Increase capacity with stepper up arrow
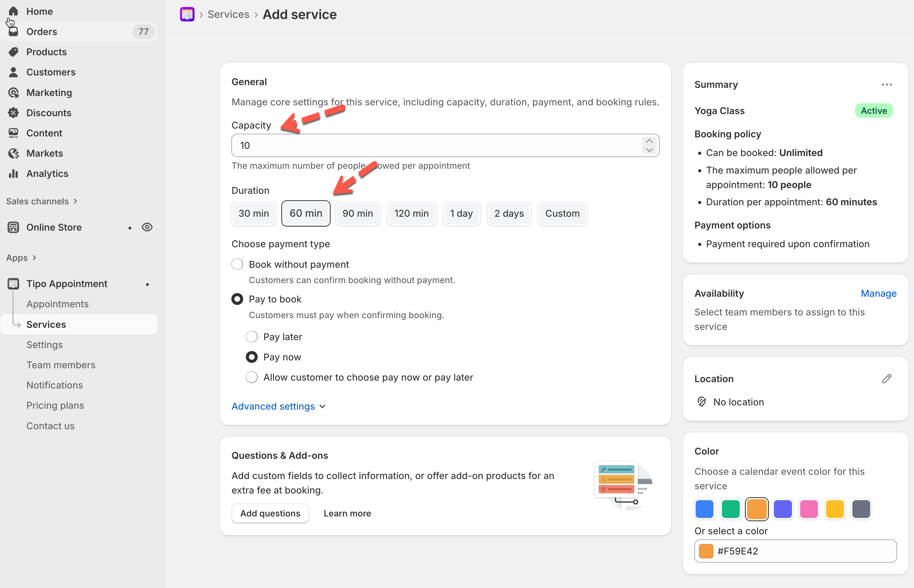Screen dimensions: 914x588 649,141
